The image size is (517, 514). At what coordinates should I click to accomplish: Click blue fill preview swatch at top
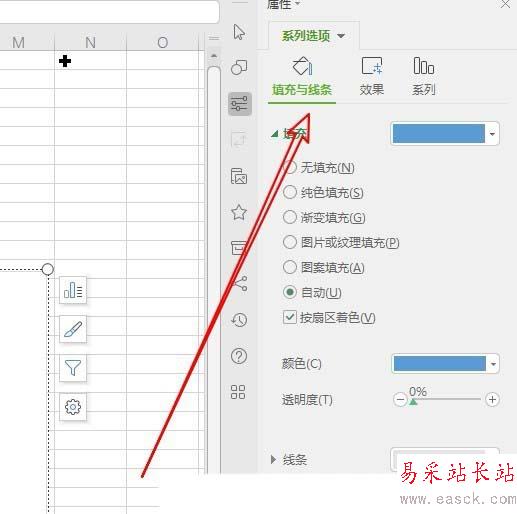click(439, 134)
